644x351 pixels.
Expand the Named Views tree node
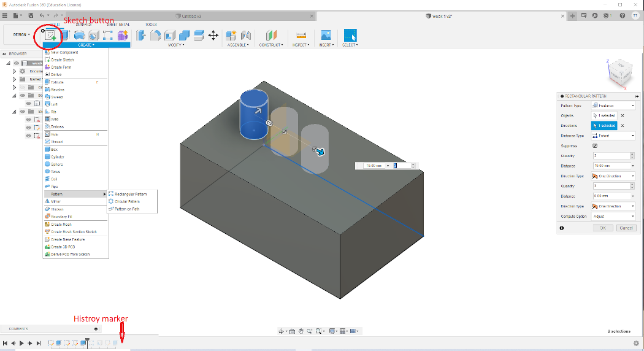pos(14,79)
